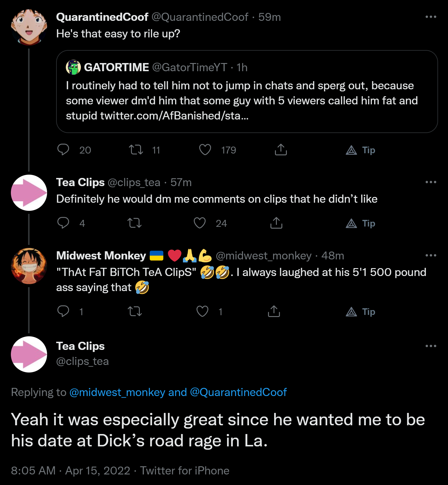Like Midwest Monkey's tweet with 1 like
This screenshot has width=448, height=485.
tap(202, 311)
